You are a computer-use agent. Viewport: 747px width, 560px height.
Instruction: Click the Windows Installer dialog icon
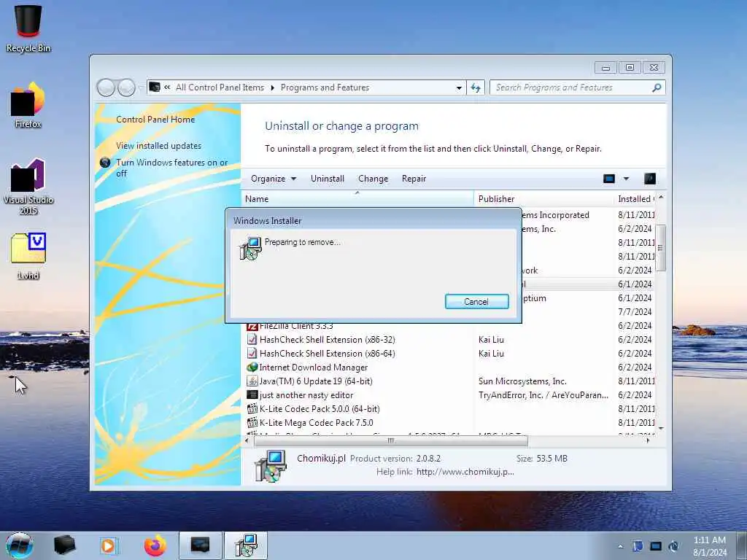pyautogui.click(x=250, y=248)
